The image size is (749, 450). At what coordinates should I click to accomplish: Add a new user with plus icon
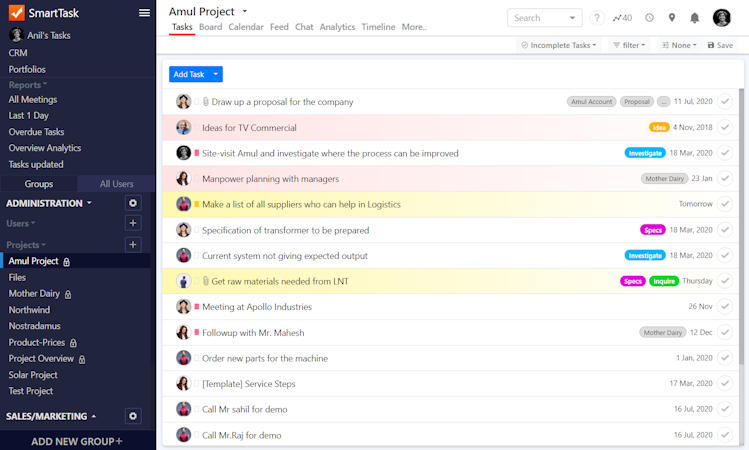tap(133, 223)
